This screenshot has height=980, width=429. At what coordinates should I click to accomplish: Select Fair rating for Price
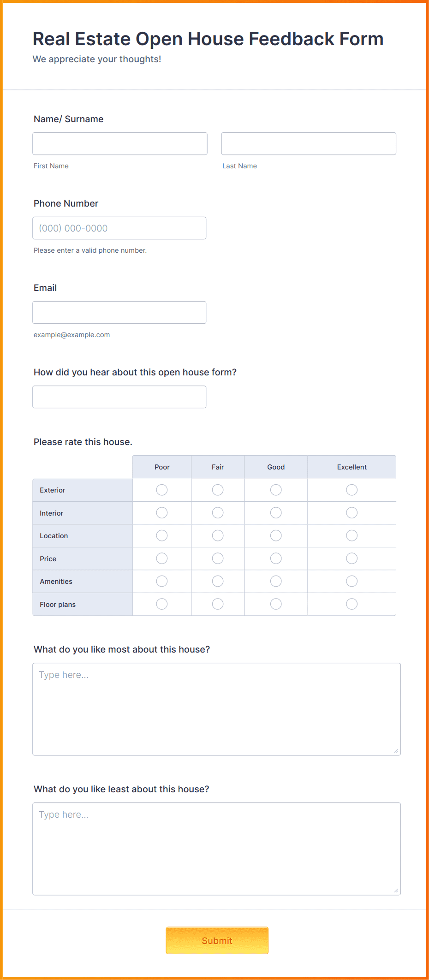(218, 558)
